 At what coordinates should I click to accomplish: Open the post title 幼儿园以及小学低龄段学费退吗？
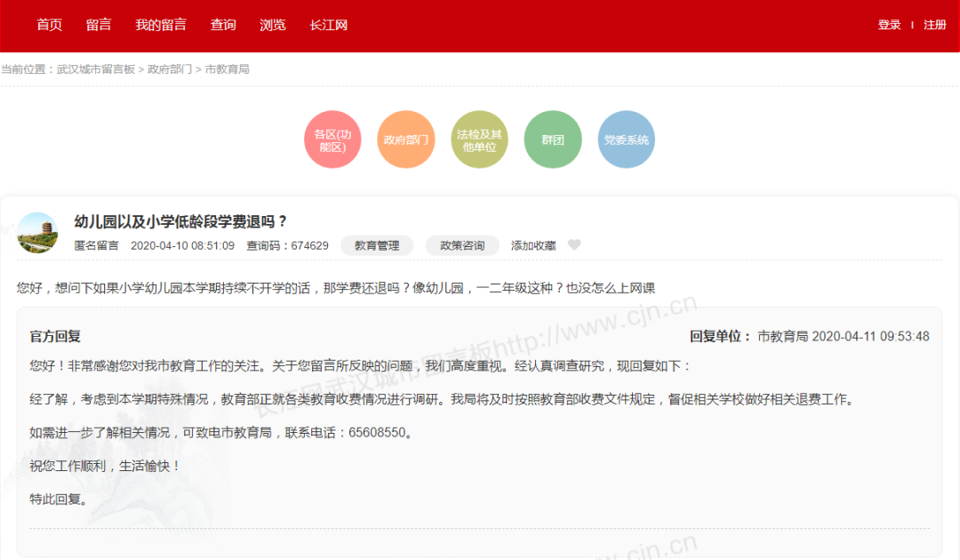pos(180,221)
